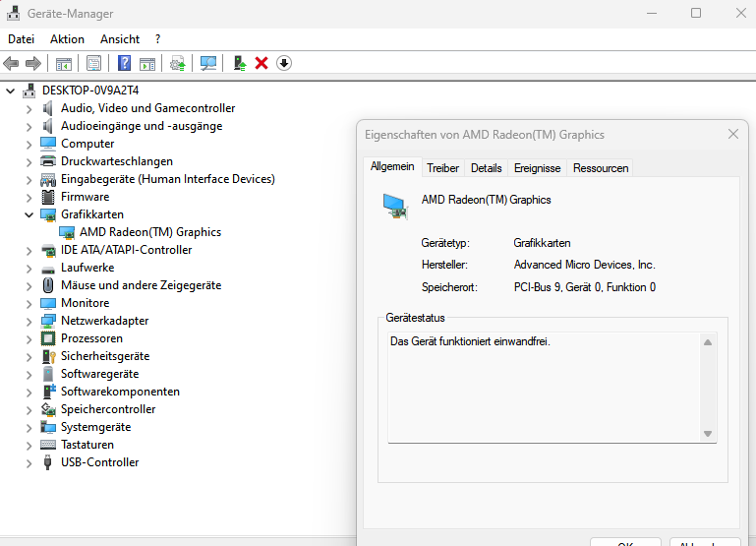Select the Allgemein tab
Image resolution: width=756 pixels, height=546 pixels.
[x=392, y=166]
